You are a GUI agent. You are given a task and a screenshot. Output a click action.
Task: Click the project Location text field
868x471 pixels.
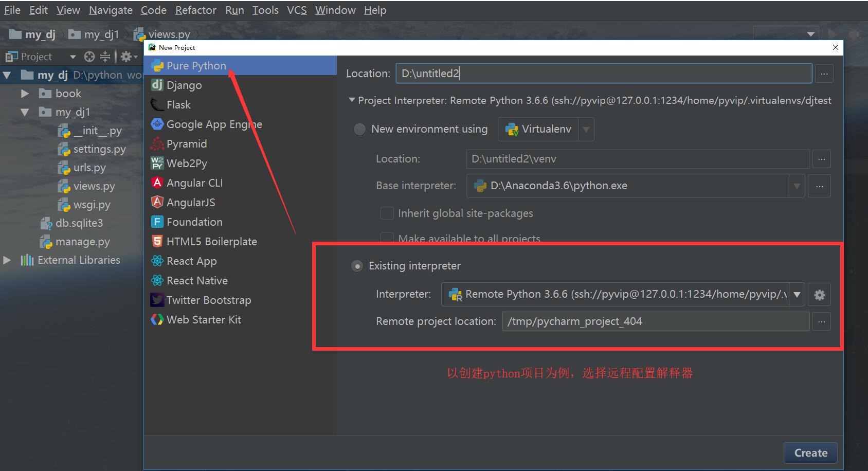click(604, 74)
